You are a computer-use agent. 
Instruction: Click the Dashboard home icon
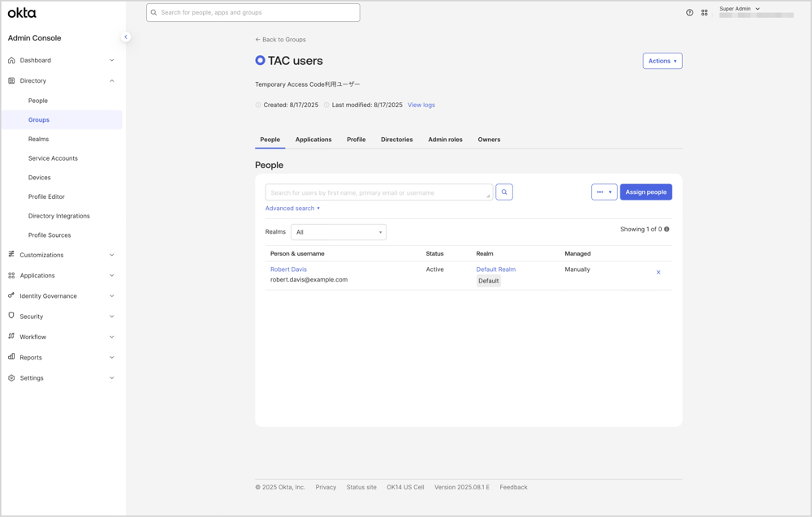[11, 60]
